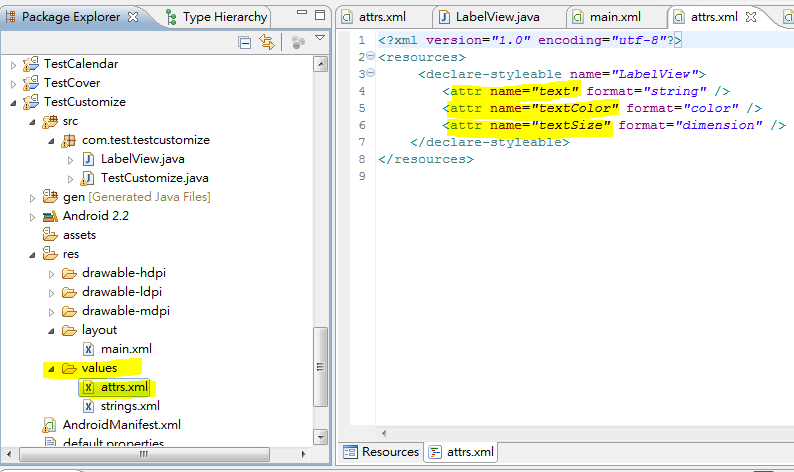Close the active attrs.xml editor tab
794x472 pixels.
coord(751,17)
